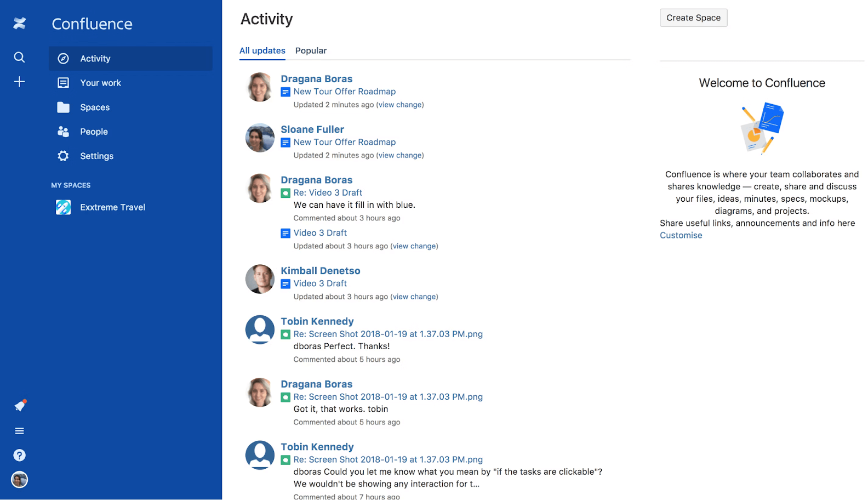Open People in the sidebar
Image resolution: width=868 pixels, height=500 pixels.
pyautogui.click(x=130, y=132)
